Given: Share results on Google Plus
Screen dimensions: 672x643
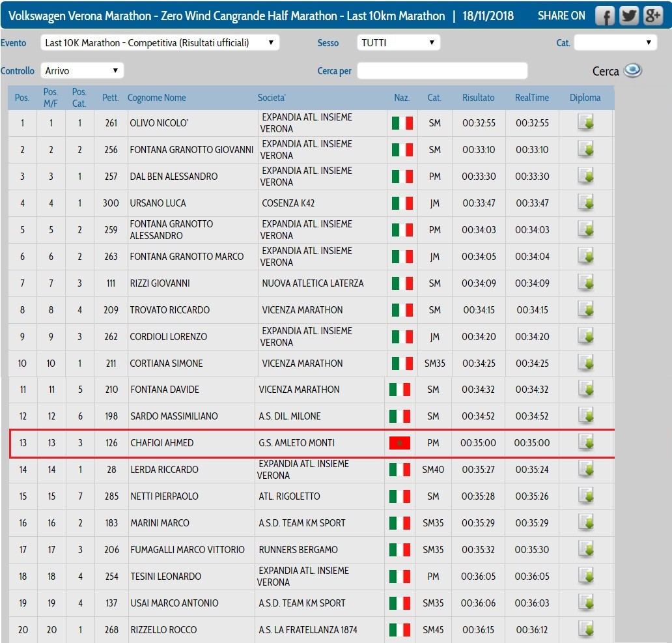Looking at the screenshot, I should pos(652,16).
